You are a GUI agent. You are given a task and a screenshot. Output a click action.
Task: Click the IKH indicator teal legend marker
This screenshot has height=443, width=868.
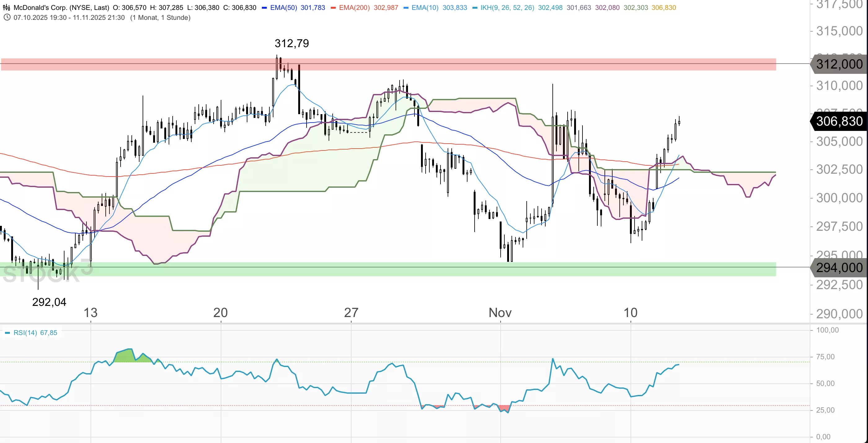coord(475,8)
